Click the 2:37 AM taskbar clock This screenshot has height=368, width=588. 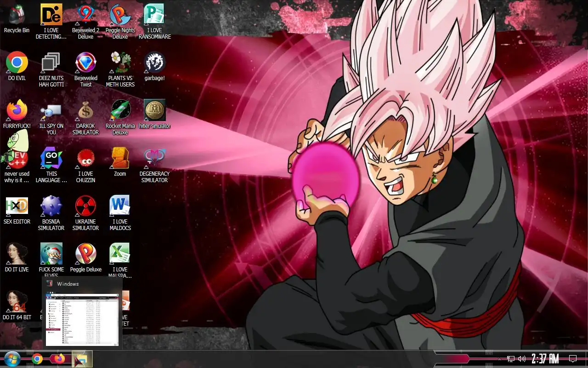pyautogui.click(x=545, y=359)
